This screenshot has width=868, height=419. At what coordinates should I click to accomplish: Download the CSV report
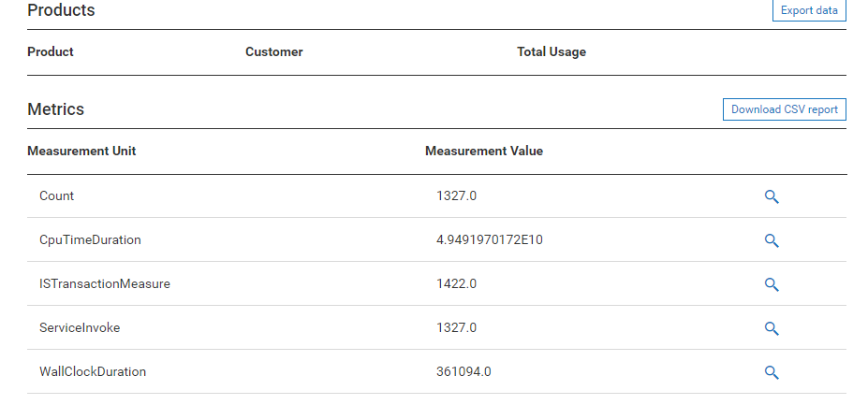784,109
